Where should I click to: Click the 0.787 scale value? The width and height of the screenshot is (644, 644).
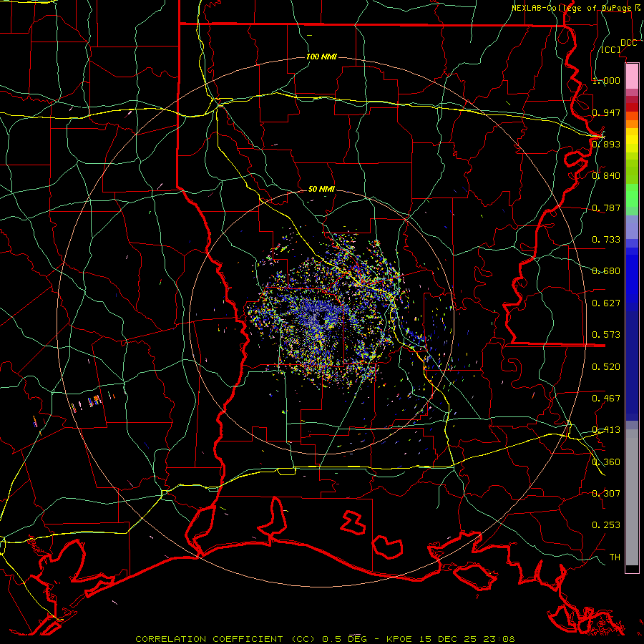click(606, 208)
